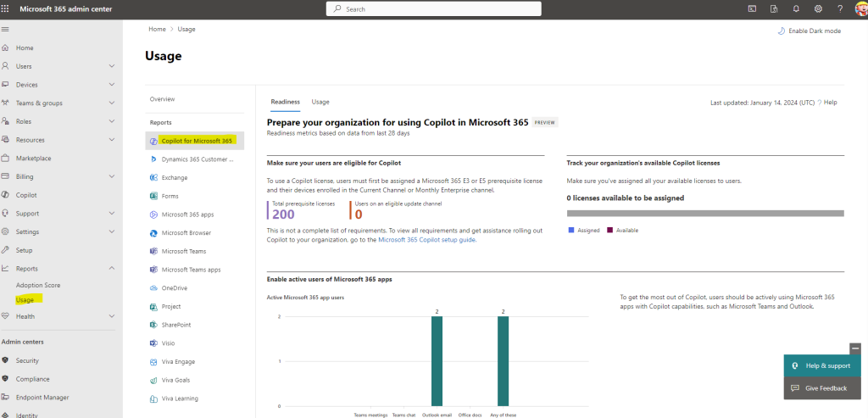The height and width of the screenshot is (418, 868).
Task: Click the Any of these chart bar
Action: [503, 361]
